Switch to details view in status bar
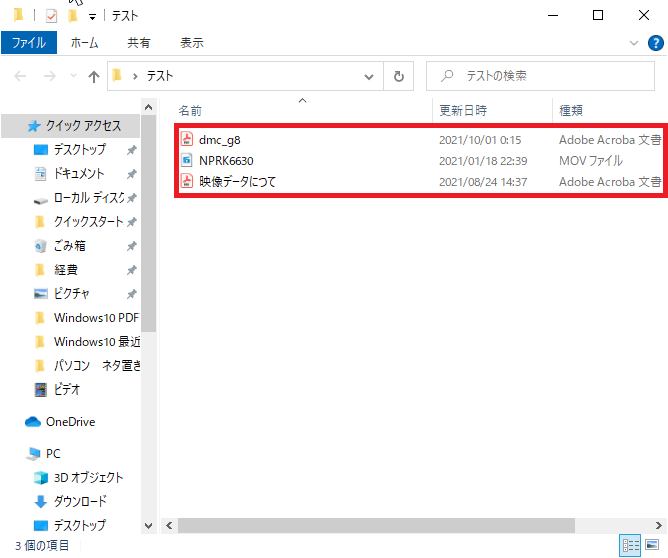This screenshot has width=668, height=558. [x=631, y=545]
